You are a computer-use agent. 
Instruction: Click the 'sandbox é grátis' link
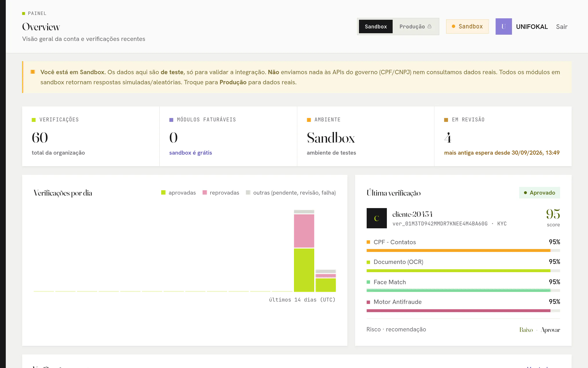click(191, 153)
